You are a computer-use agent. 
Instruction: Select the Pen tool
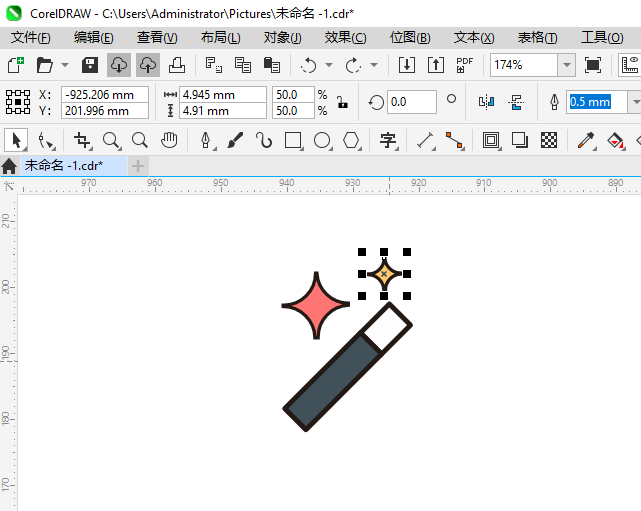[x=206, y=141]
